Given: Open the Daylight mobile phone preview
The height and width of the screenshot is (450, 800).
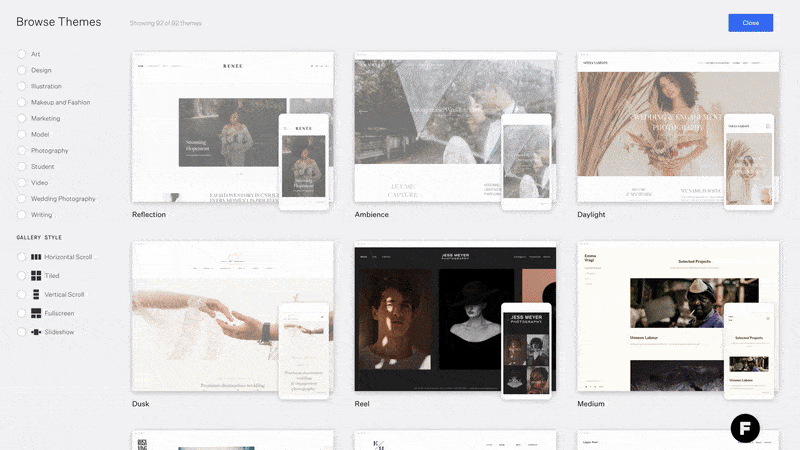Looking at the screenshot, I should click(749, 162).
